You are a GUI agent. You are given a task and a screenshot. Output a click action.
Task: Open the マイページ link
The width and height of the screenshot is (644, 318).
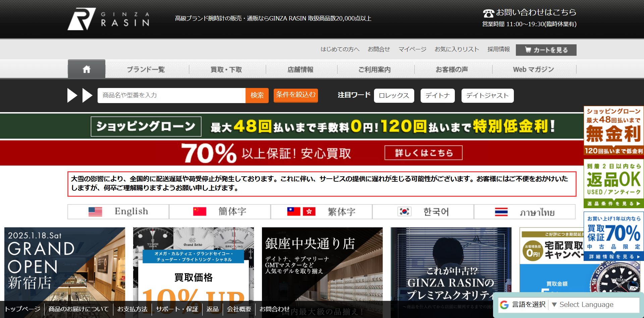click(x=412, y=49)
